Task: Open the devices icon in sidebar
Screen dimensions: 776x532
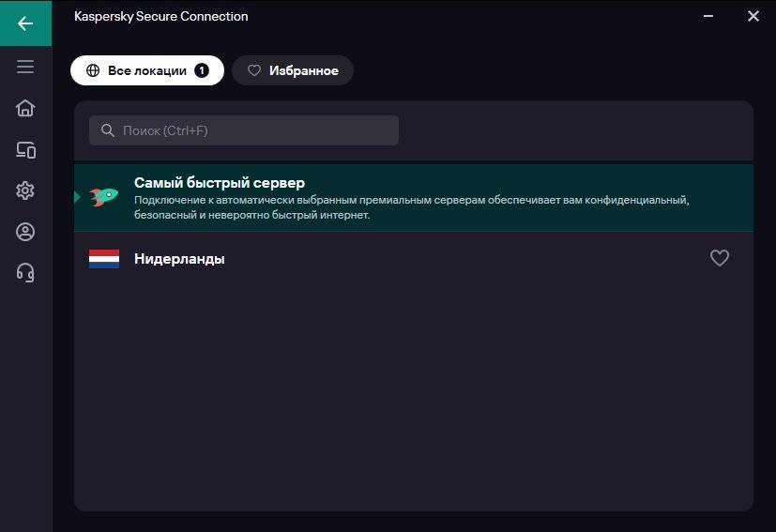Action: [25, 149]
